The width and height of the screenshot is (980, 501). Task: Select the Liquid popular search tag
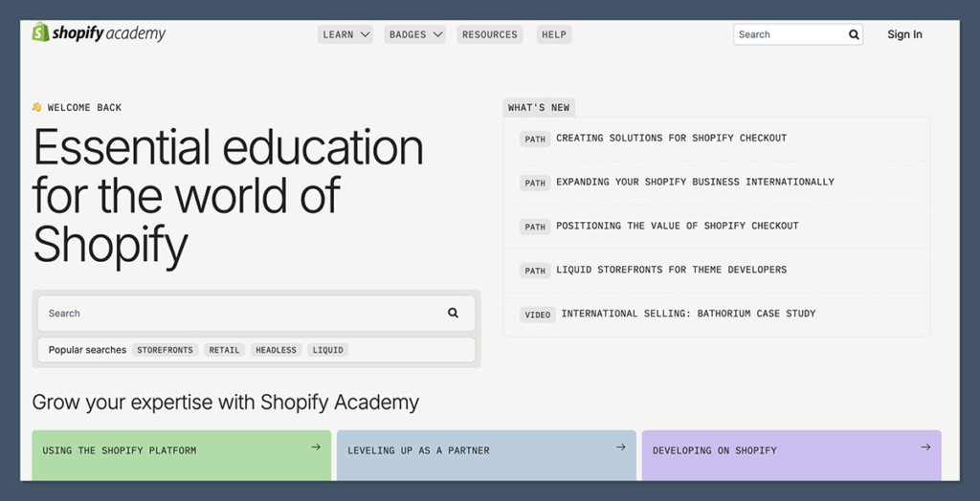tap(328, 350)
